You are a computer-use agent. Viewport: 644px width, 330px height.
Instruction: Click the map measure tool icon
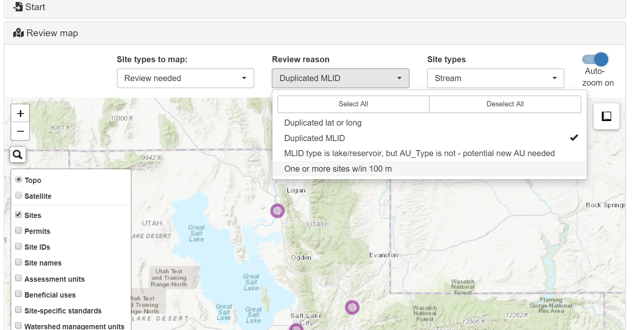click(x=606, y=117)
